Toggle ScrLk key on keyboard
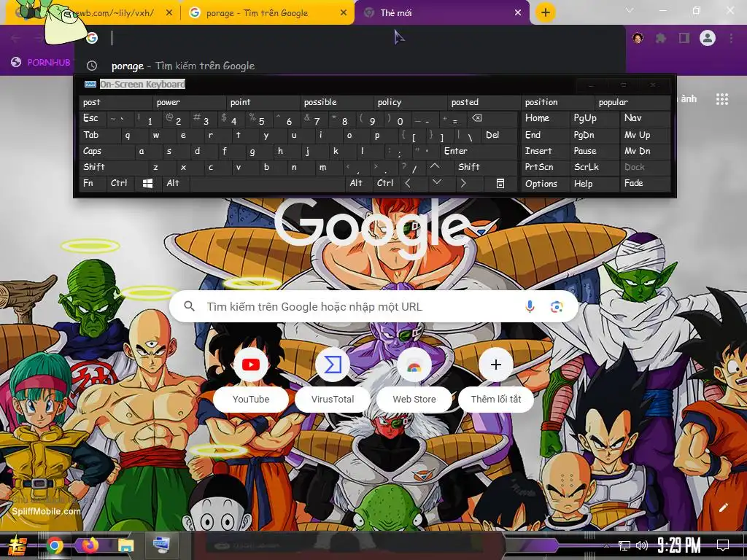Image resolution: width=747 pixels, height=560 pixels. (x=594, y=167)
